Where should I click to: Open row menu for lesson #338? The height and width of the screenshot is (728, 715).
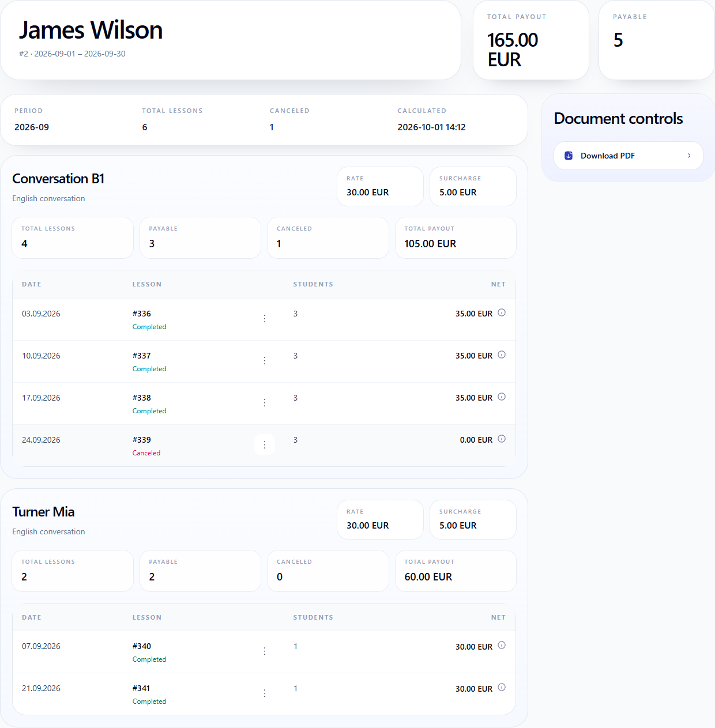pyautogui.click(x=265, y=403)
